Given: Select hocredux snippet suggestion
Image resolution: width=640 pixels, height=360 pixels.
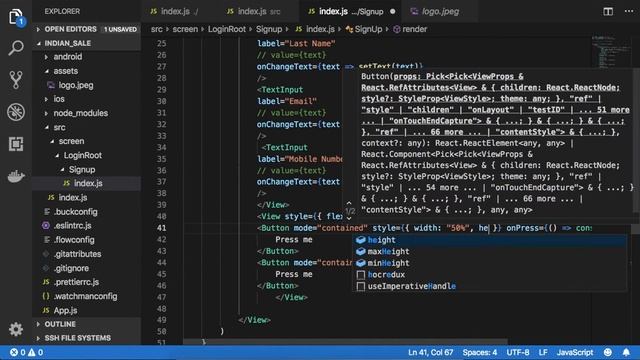Looking at the screenshot, I should (490, 275).
